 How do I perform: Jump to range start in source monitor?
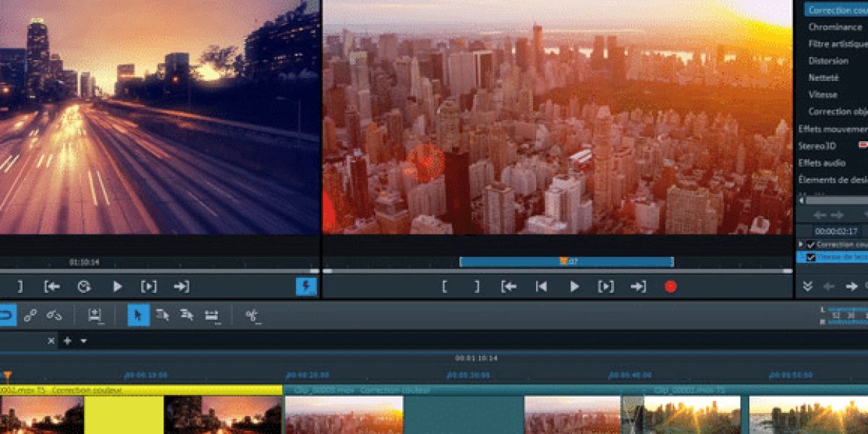(52, 286)
